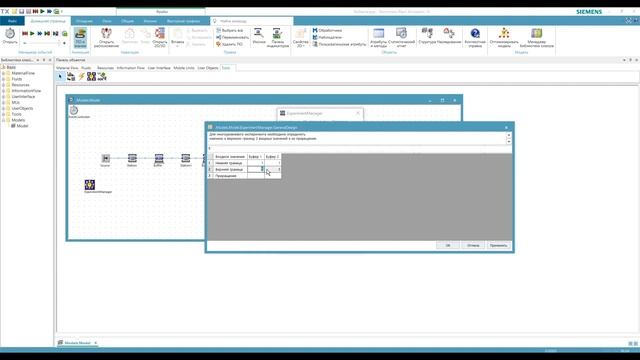
Task: Switch to the Information Flow toolbox tab
Action: pyautogui.click(x=131, y=68)
